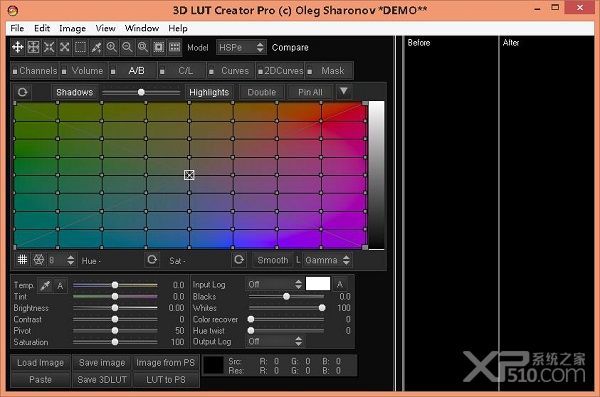The image size is (600, 397).
Task: Expand the triangle menu next to Pin All
Action: coord(344,91)
